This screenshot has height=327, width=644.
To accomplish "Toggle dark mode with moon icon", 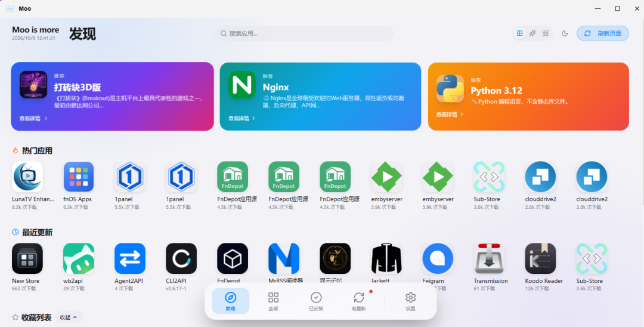I will (x=565, y=33).
